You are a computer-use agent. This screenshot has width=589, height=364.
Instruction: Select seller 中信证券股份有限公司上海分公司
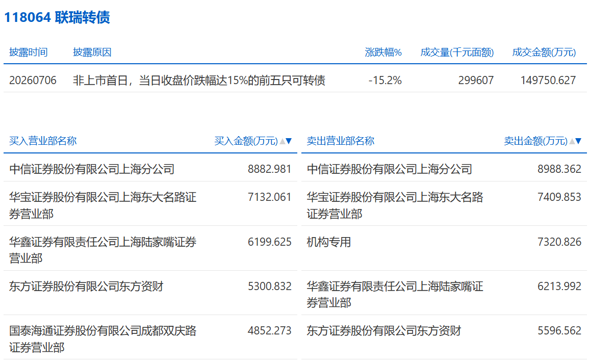click(390, 169)
